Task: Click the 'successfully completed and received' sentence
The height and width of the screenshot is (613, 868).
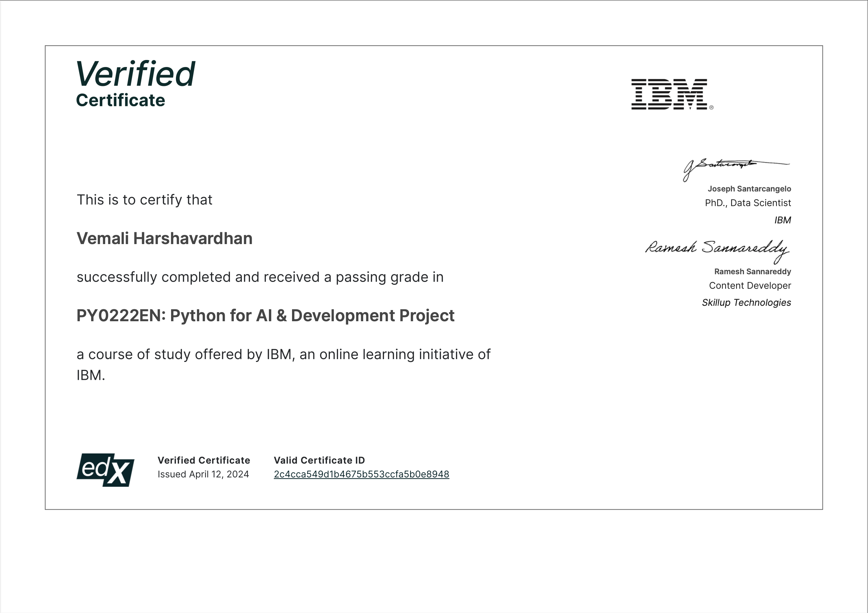Action: pos(260,277)
